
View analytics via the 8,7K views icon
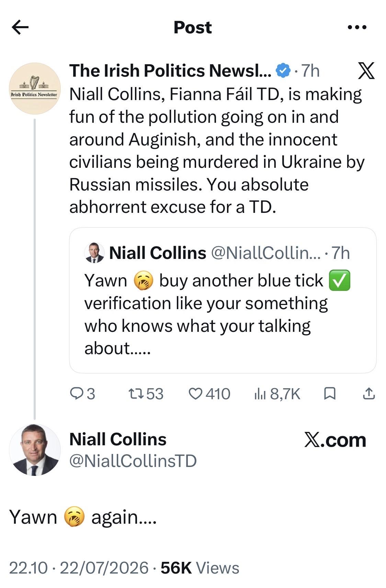[277, 394]
